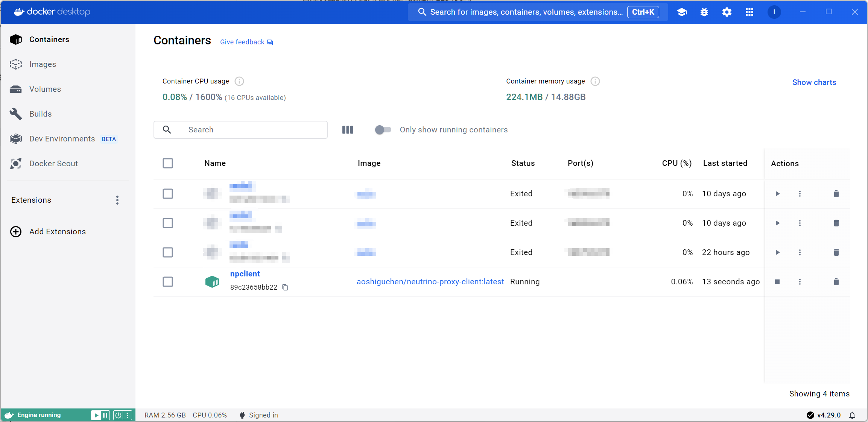Focus the containers Search field
Image resolution: width=868 pixels, height=422 pixels.
(x=240, y=130)
